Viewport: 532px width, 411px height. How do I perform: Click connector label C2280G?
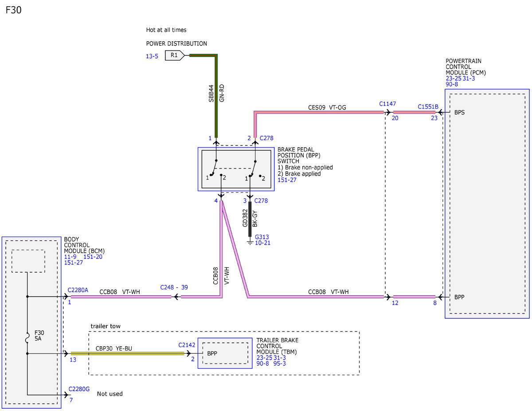pyautogui.click(x=79, y=389)
